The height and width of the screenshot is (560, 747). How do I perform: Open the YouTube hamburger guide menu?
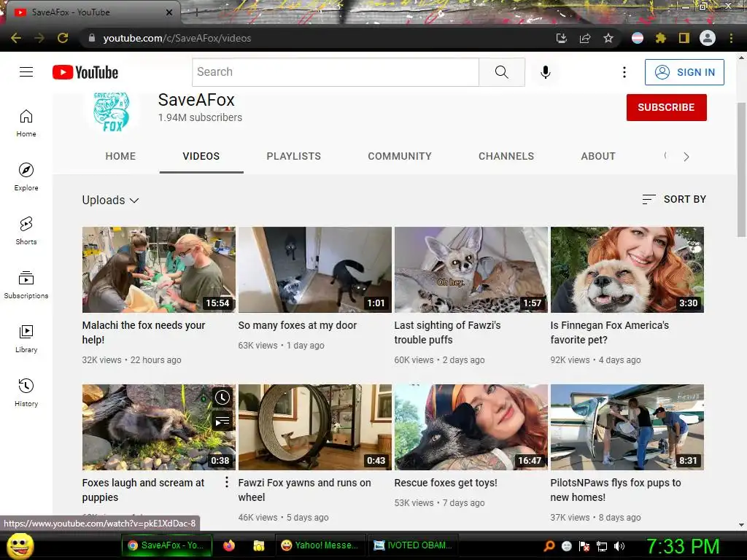(x=26, y=72)
